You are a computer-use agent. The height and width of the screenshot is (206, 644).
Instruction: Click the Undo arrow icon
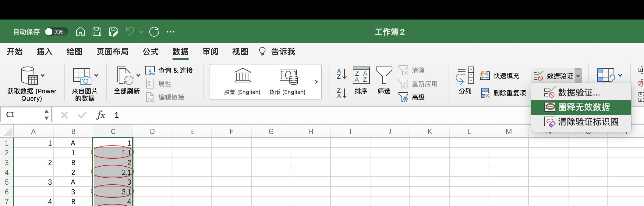[130, 31]
